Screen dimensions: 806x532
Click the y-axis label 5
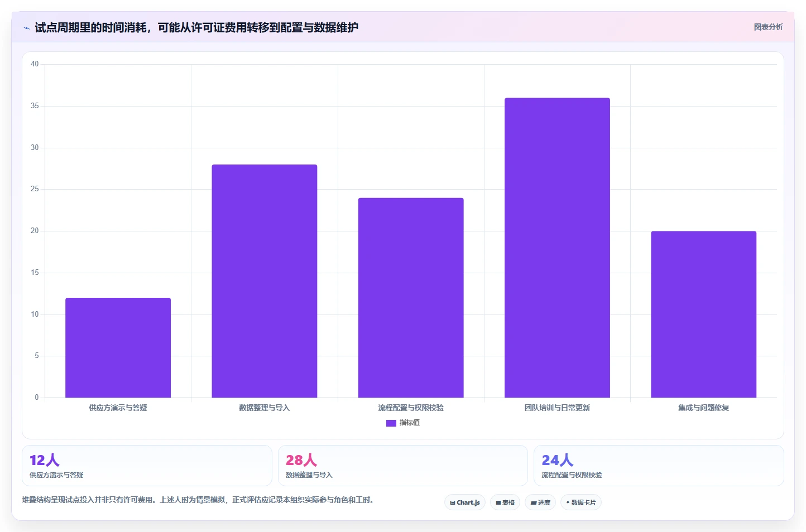pyautogui.click(x=37, y=356)
